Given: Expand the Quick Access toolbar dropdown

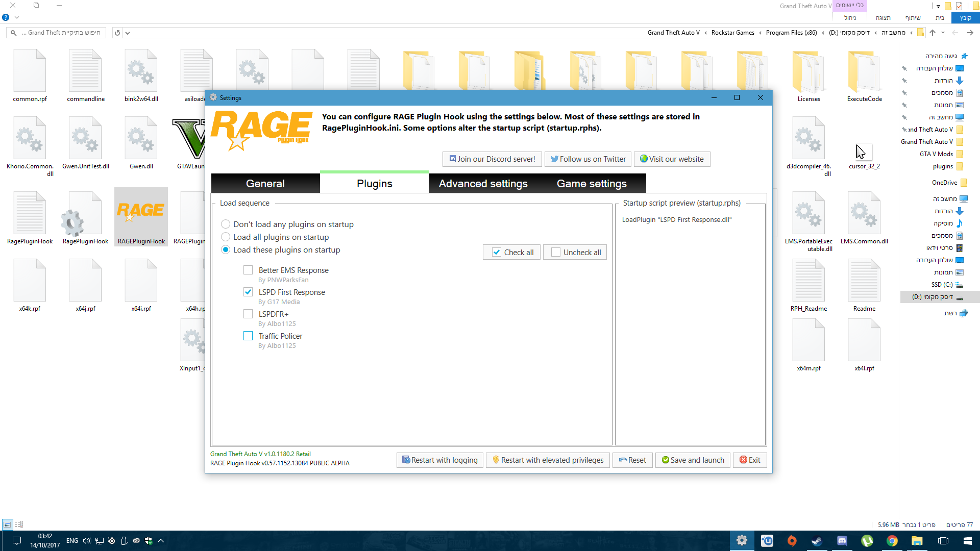Looking at the screenshot, I should [938, 6].
